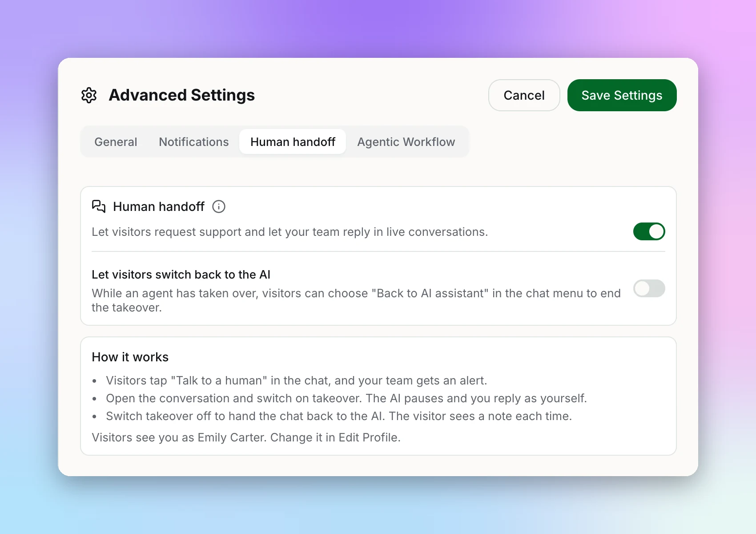
Task: Open the Human handoff info tooltip icon
Action: (x=219, y=206)
